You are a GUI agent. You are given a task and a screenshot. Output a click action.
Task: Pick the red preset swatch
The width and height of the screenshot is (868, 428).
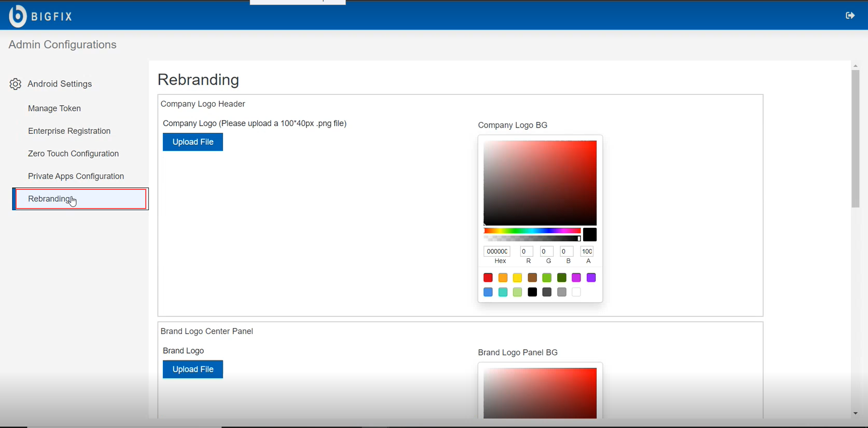pyautogui.click(x=488, y=278)
